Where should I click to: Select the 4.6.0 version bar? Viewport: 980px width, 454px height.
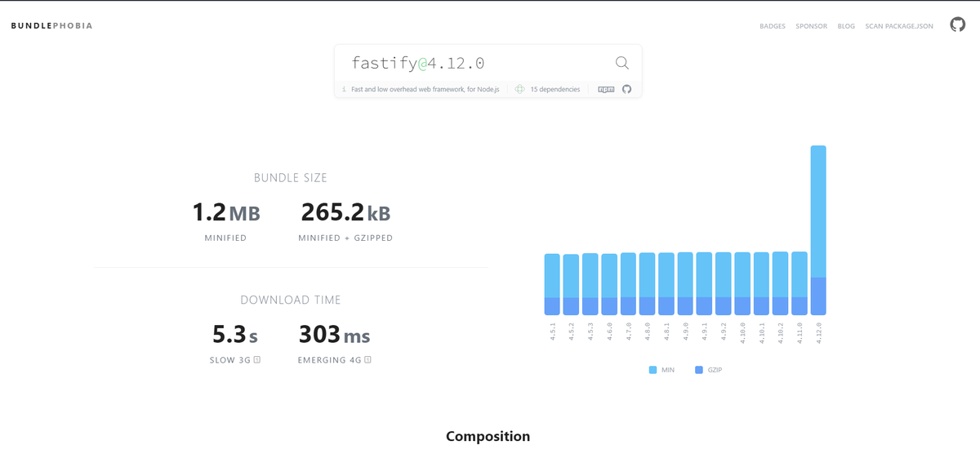pyautogui.click(x=609, y=284)
